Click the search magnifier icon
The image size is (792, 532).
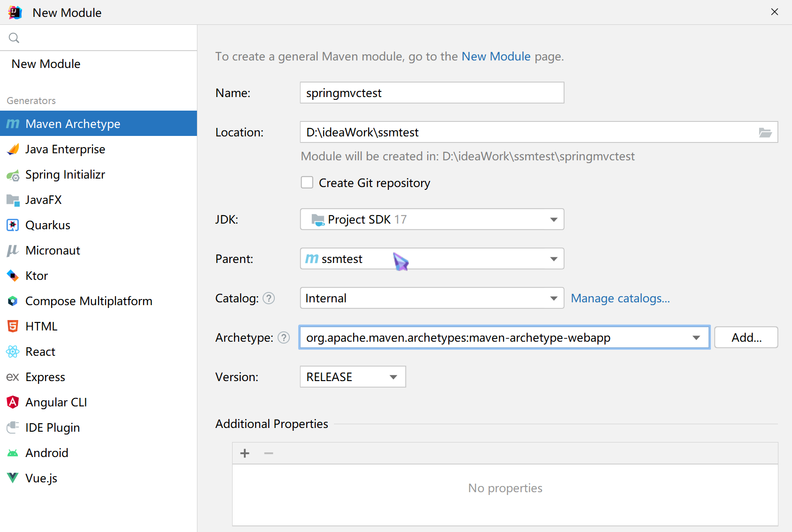14,38
